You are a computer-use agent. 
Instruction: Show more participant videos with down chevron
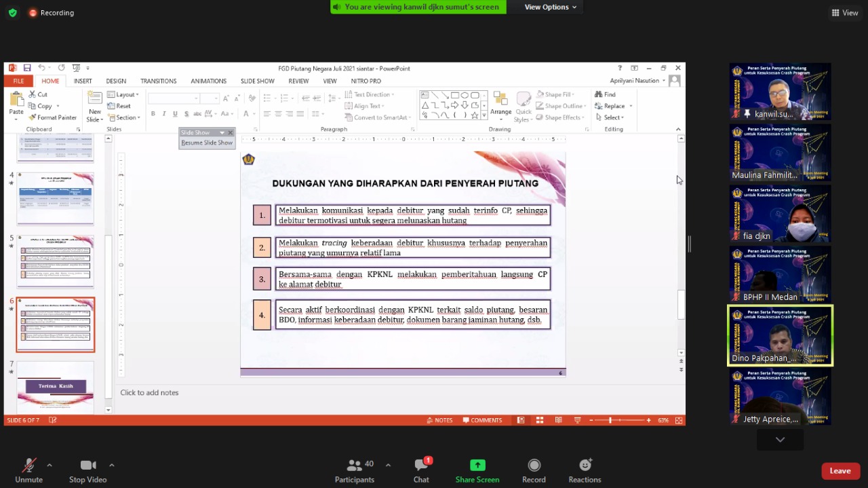click(780, 440)
